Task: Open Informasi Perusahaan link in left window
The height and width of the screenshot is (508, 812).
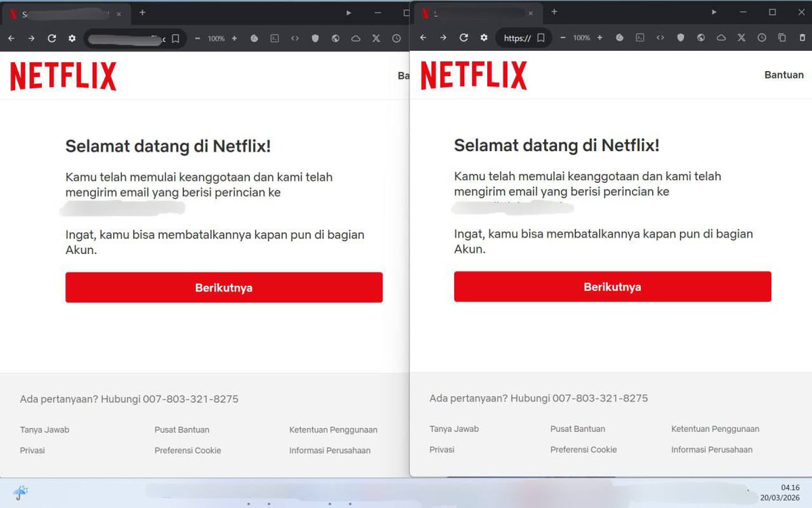Action: (330, 450)
